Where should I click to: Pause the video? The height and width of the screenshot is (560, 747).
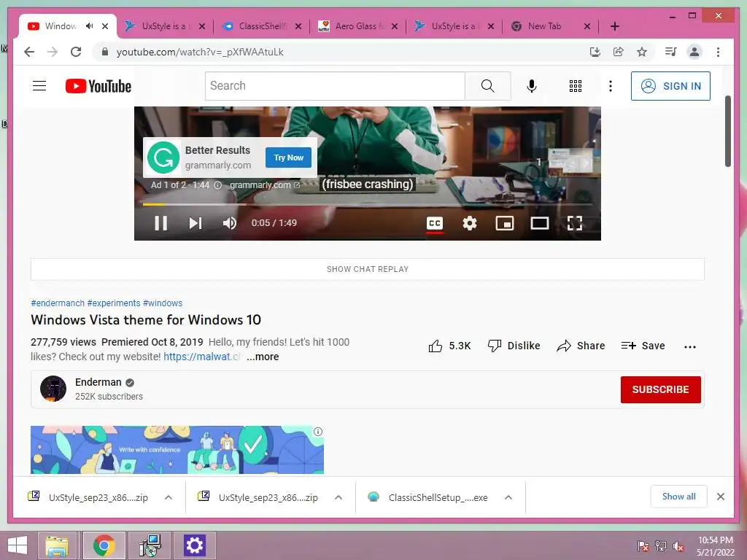160,223
